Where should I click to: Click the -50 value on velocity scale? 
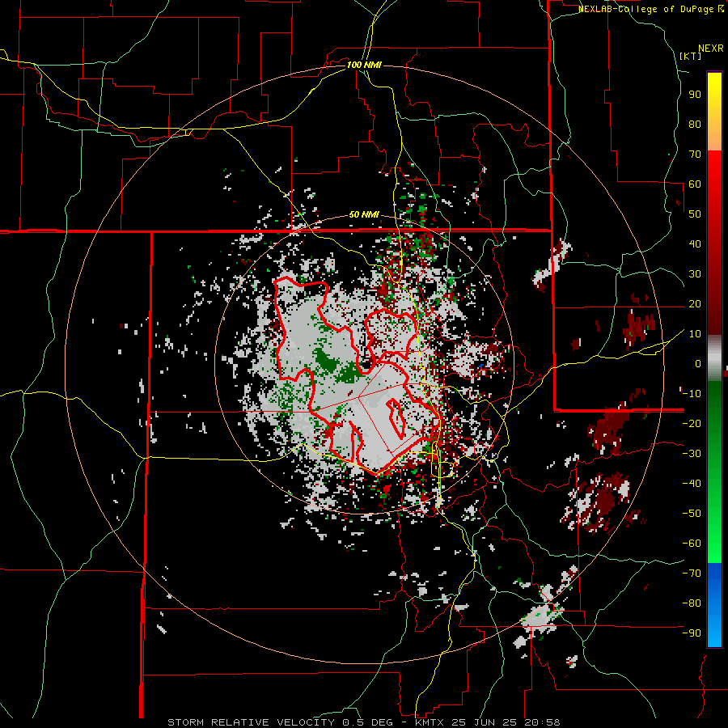[x=692, y=514]
